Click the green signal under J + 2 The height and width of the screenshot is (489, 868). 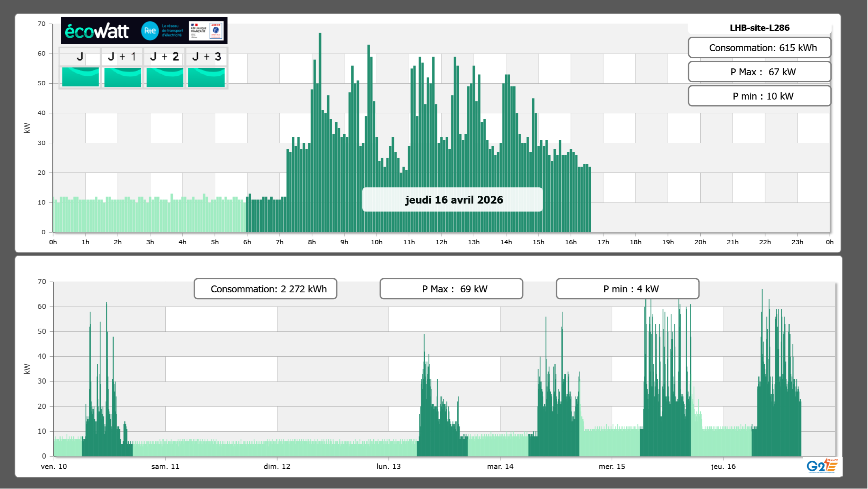coord(165,77)
